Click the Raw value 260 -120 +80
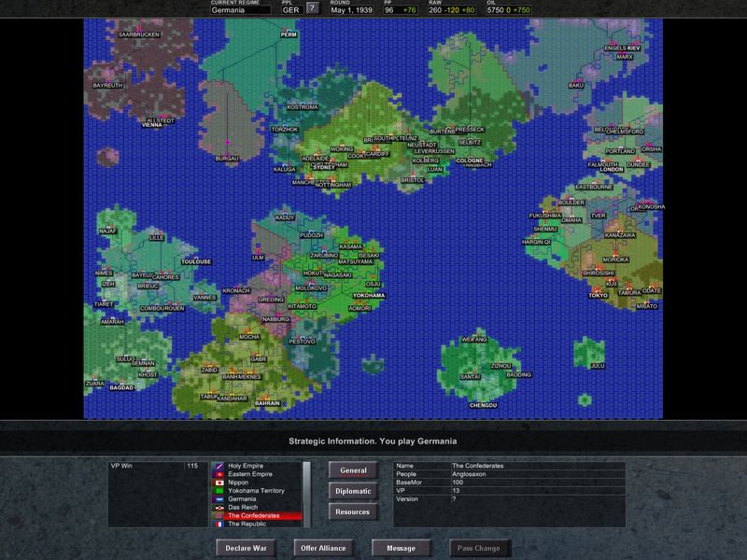Screen dimensions: 747x560 point(452,10)
